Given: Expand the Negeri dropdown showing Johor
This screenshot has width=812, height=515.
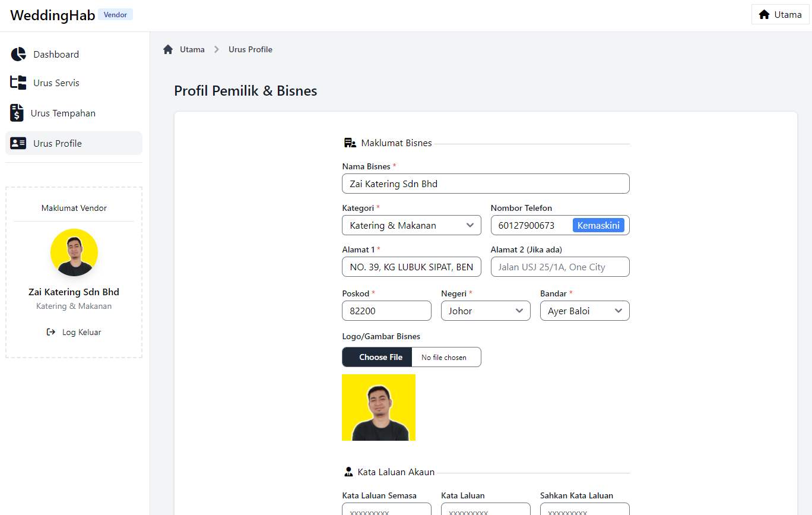Looking at the screenshot, I should coord(486,311).
